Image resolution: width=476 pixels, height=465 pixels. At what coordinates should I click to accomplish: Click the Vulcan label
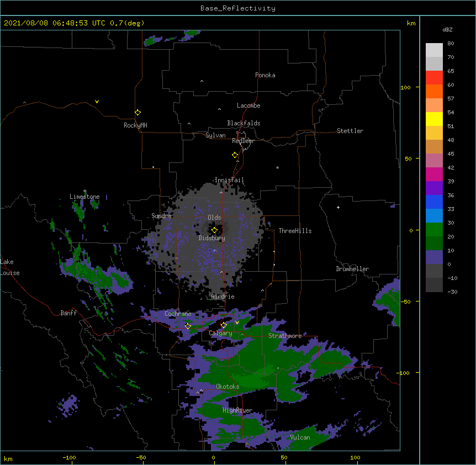pyautogui.click(x=300, y=437)
